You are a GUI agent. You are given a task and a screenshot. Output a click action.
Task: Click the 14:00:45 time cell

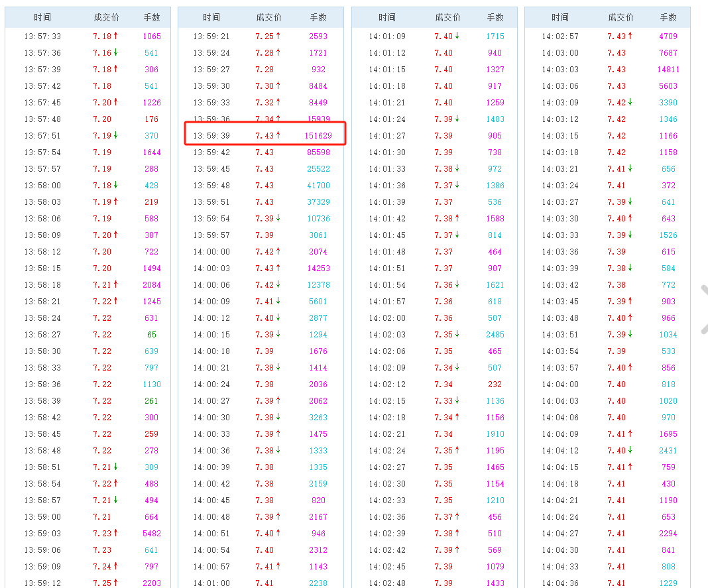tap(211, 500)
